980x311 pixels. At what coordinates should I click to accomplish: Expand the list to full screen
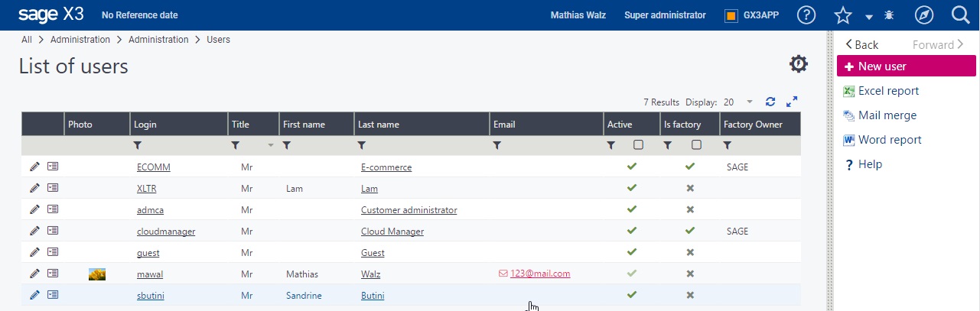click(792, 102)
